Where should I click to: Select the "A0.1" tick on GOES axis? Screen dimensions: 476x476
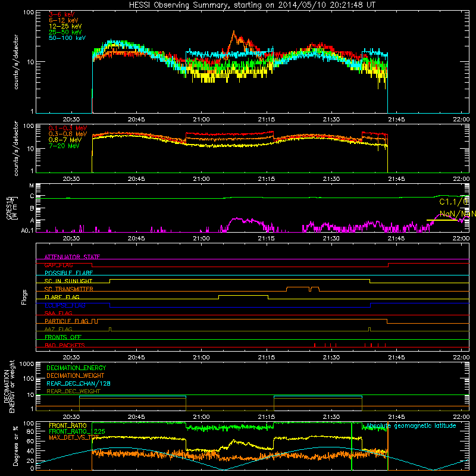pos(27,230)
